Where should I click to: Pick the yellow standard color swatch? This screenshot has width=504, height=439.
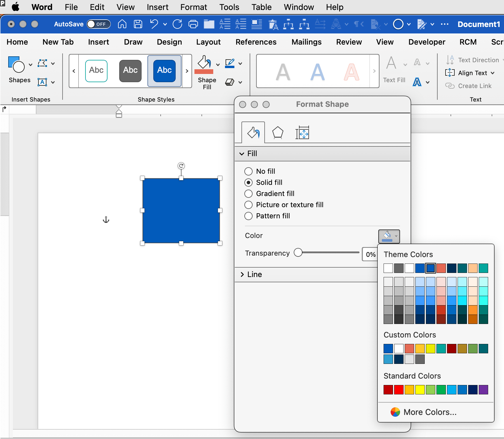pyautogui.click(x=420, y=390)
